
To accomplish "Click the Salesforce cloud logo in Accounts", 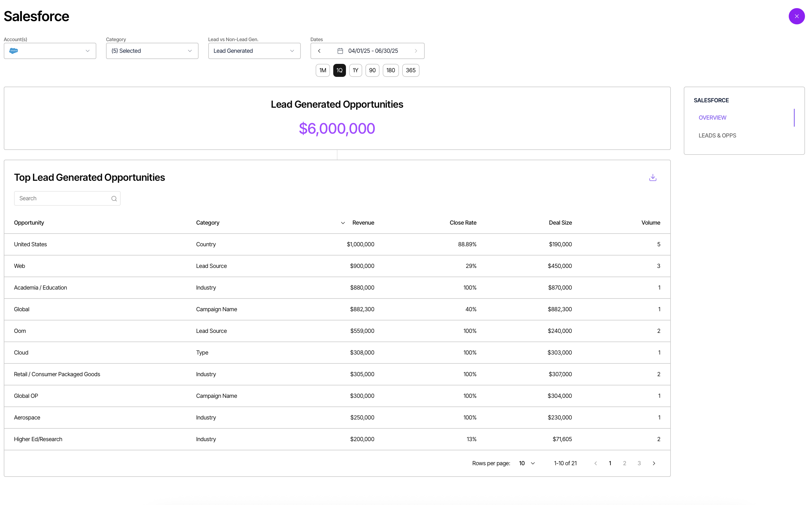I will [14, 51].
